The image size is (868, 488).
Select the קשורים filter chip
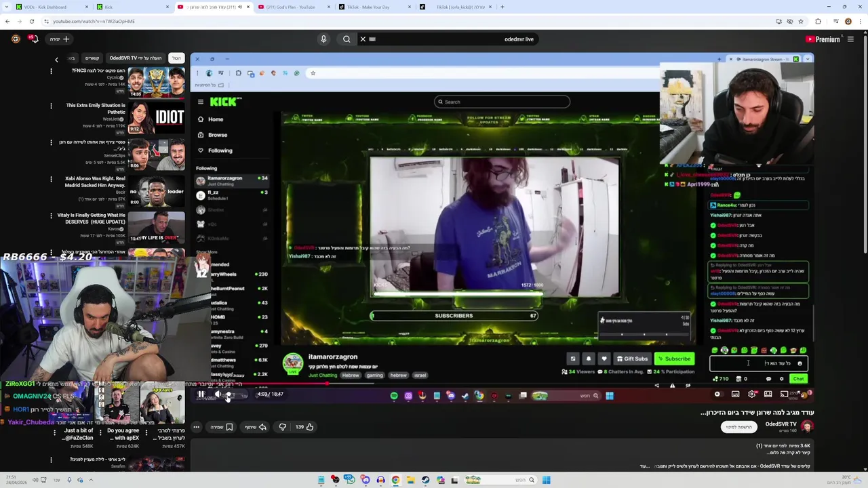[x=92, y=58]
